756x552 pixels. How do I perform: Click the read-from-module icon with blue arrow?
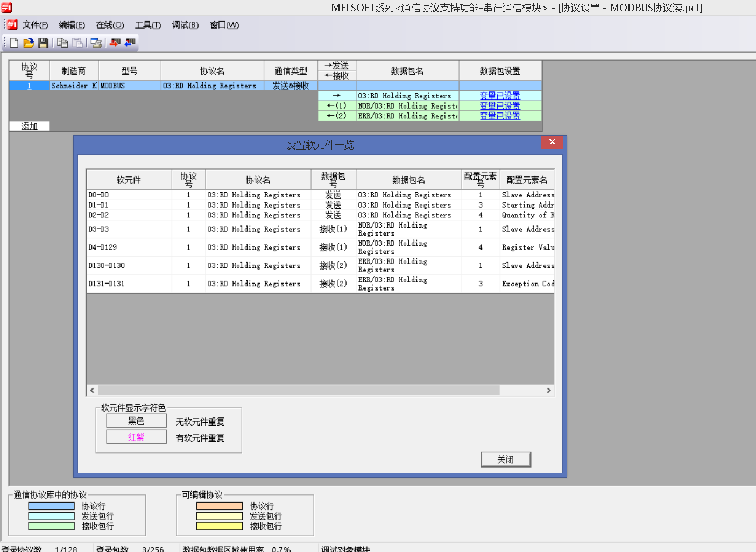(x=130, y=43)
